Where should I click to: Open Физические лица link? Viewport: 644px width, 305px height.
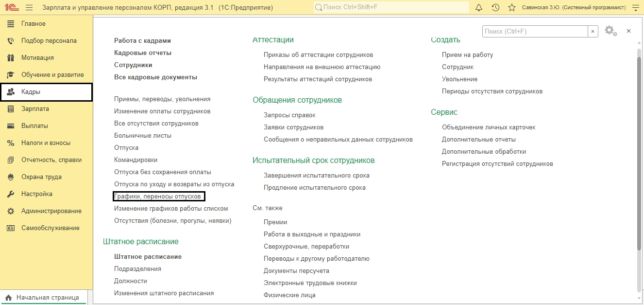coord(289,295)
